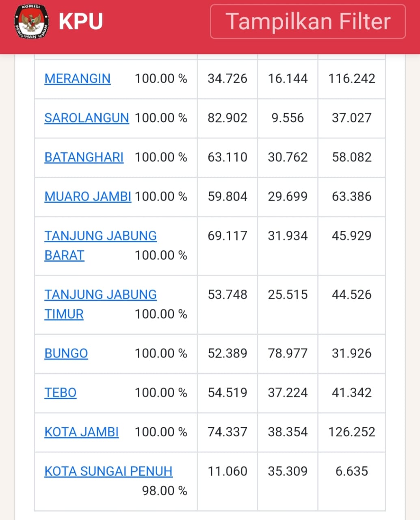
Task: Click the 98.00 % progress value
Action: 164,491
